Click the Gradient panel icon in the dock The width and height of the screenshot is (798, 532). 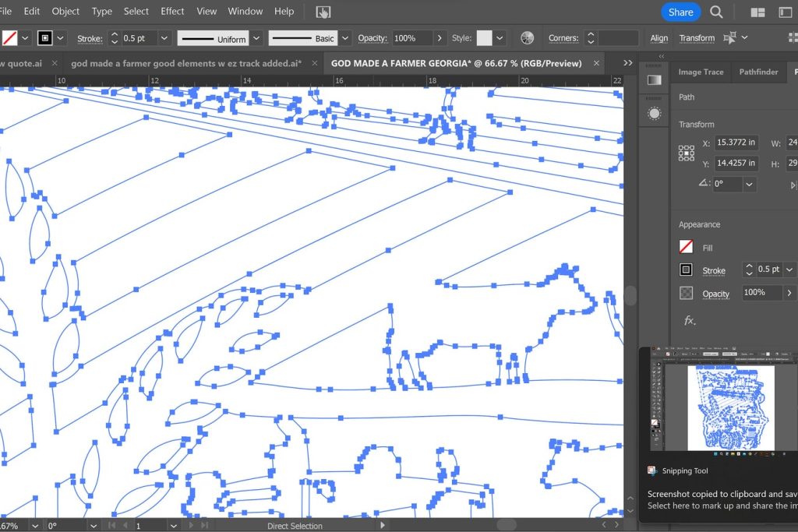pyautogui.click(x=654, y=80)
